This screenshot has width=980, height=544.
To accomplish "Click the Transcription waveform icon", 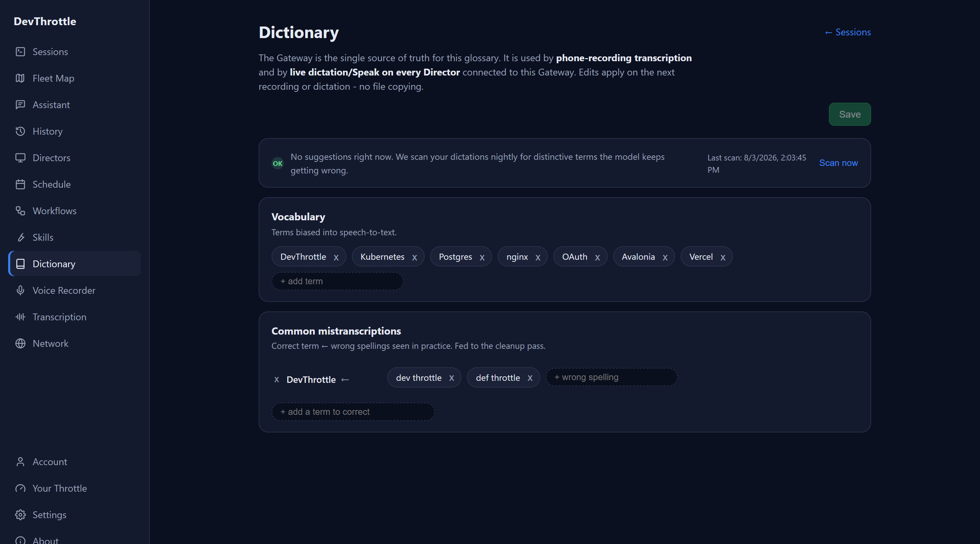I will [20, 317].
